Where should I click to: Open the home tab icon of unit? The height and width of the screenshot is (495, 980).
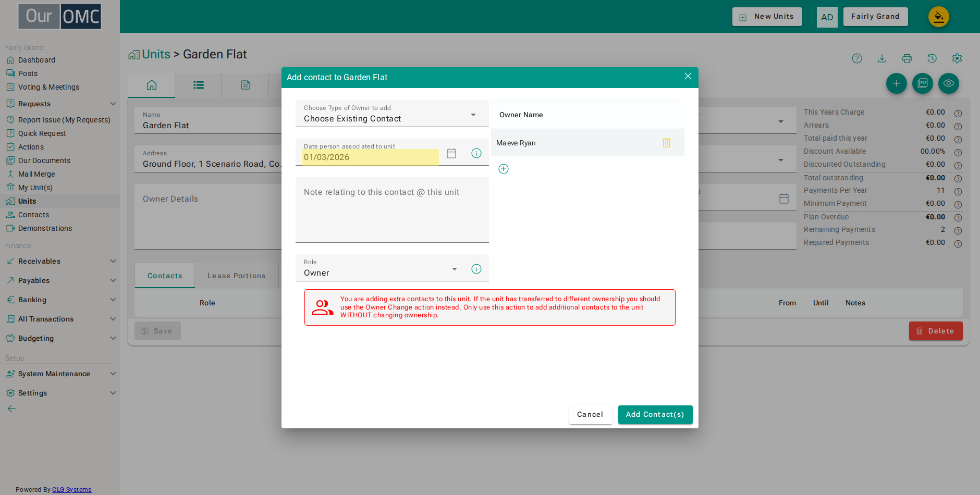coord(152,85)
